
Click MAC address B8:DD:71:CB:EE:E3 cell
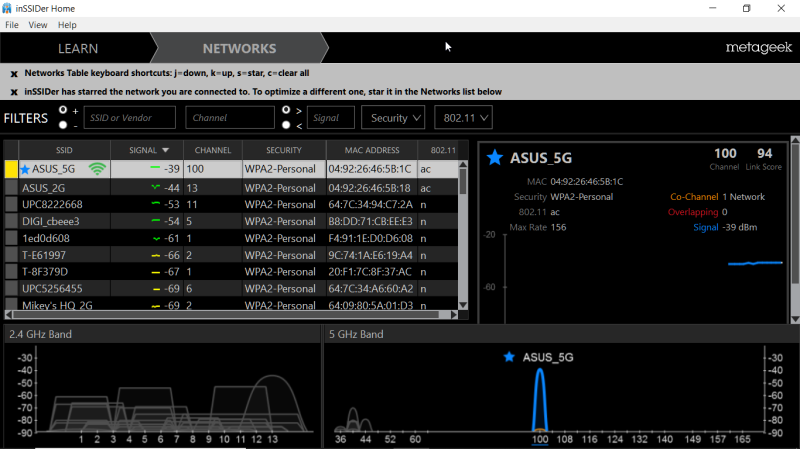[x=371, y=221]
